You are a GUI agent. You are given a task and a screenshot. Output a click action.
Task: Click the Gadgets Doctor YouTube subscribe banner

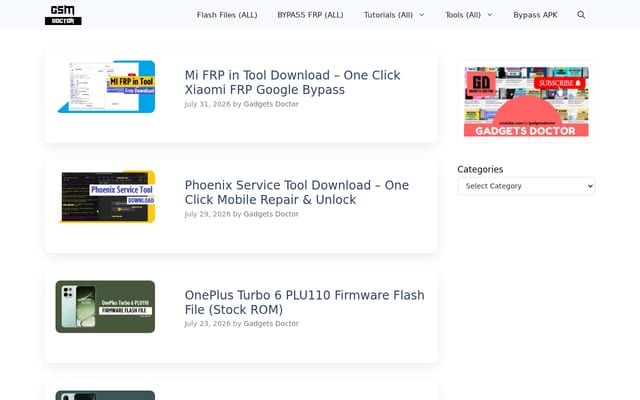pyautogui.click(x=526, y=101)
